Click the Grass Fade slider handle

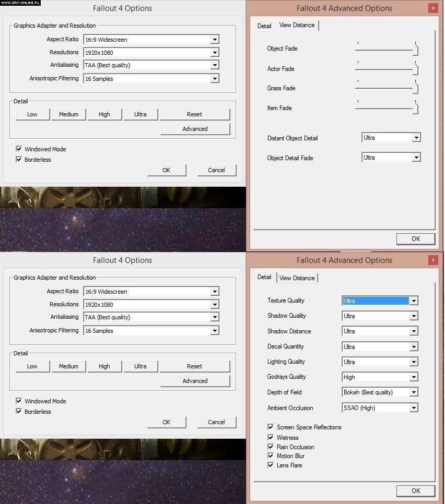[416, 89]
